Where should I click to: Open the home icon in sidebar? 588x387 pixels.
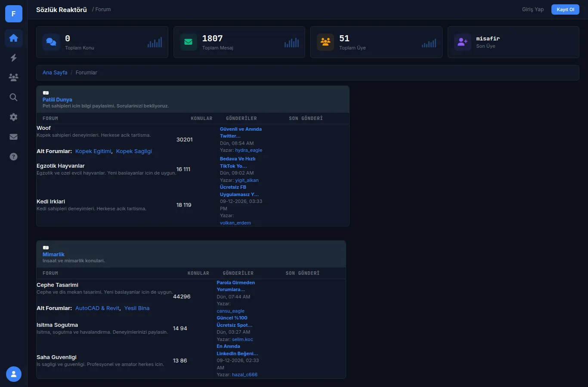click(13, 38)
